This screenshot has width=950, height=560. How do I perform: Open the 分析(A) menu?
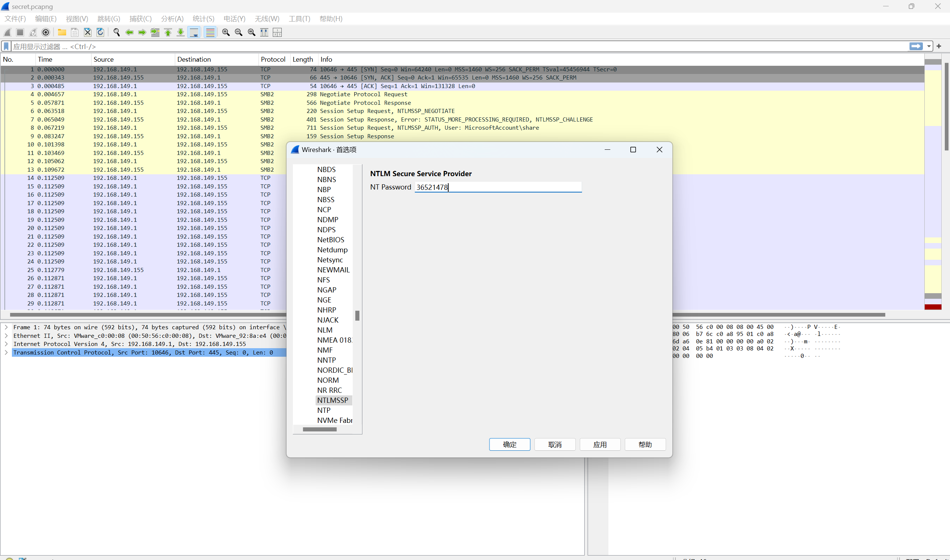pyautogui.click(x=172, y=19)
